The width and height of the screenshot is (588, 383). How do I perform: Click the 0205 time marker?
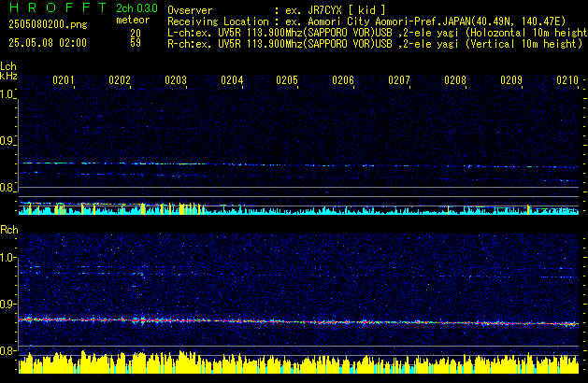click(x=287, y=79)
